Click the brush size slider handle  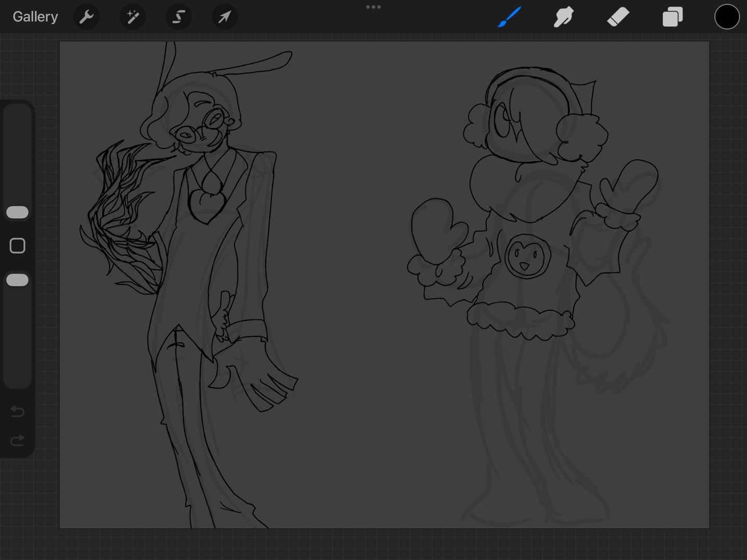tap(17, 212)
